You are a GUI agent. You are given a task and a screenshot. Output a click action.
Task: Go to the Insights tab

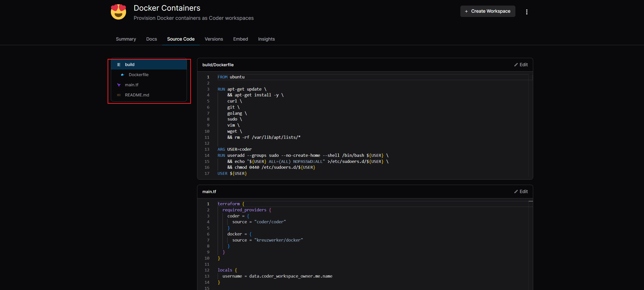click(266, 39)
